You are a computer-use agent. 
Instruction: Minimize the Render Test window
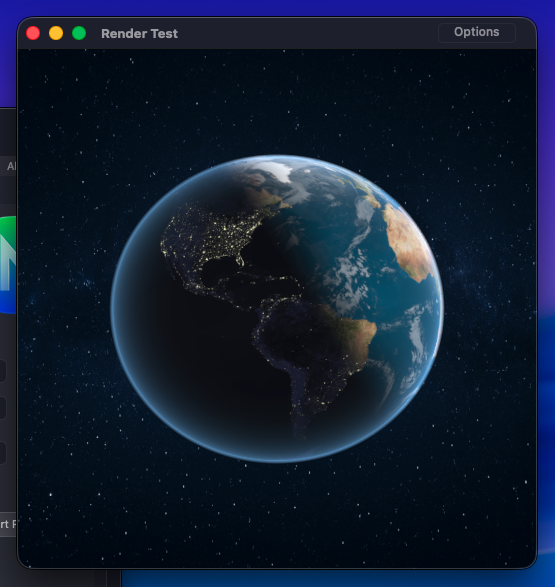tap(56, 33)
